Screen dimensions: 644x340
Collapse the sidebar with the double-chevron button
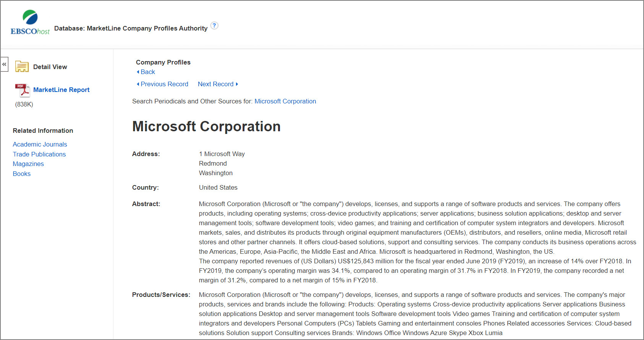(x=4, y=64)
